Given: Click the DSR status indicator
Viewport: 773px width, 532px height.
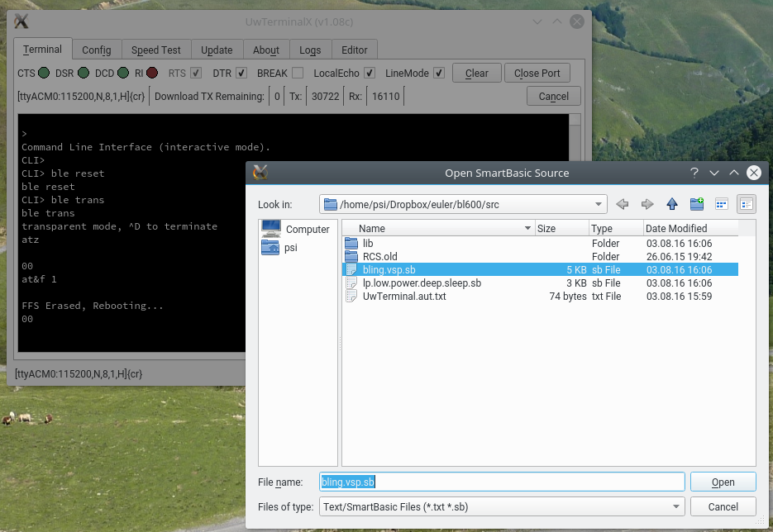Looking at the screenshot, I should click(84, 73).
